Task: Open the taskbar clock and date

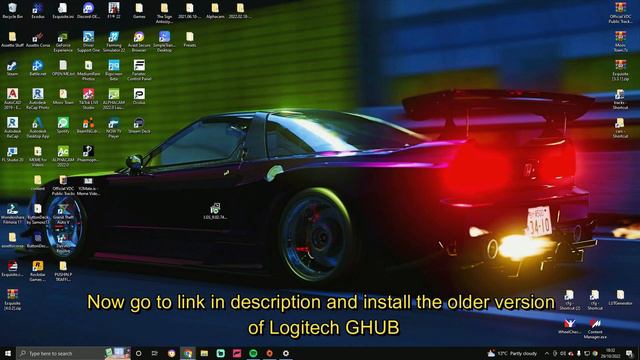Action: 610,353
